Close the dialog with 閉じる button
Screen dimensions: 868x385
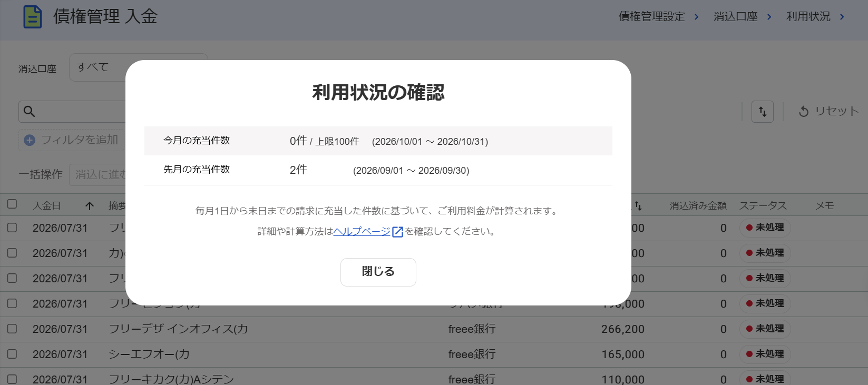pos(378,272)
